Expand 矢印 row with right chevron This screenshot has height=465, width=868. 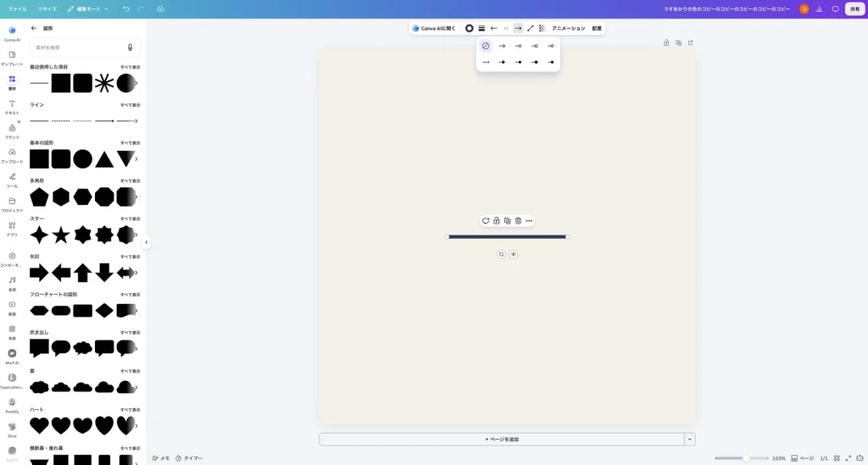(x=136, y=273)
